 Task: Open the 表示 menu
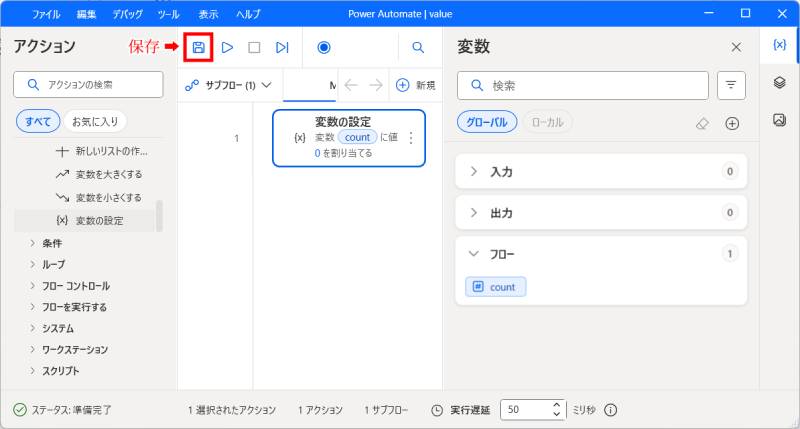pos(208,14)
